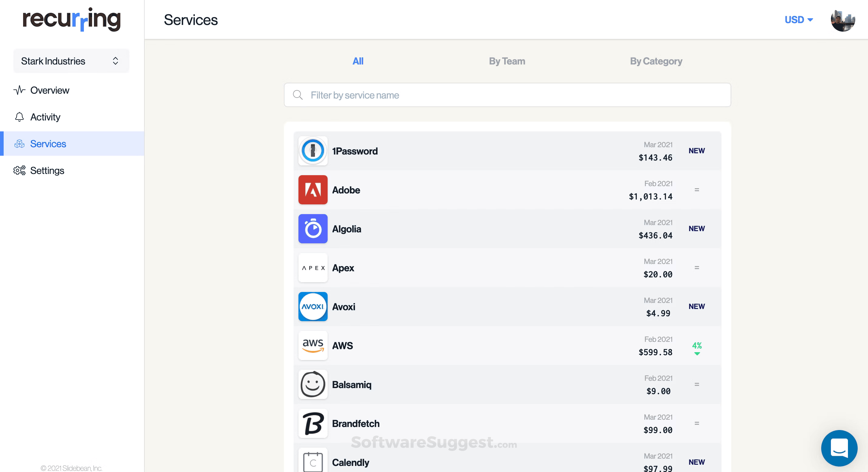Open Settings via the gear icon
The image size is (868, 472).
pyautogui.click(x=19, y=170)
